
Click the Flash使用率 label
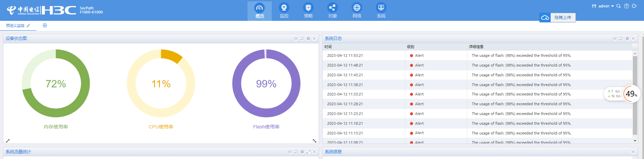pyautogui.click(x=266, y=127)
